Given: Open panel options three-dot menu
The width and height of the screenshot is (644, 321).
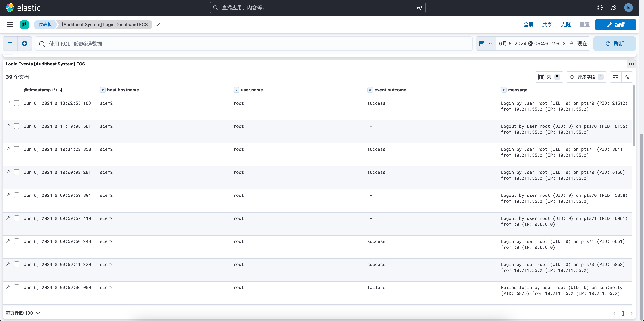Looking at the screenshot, I should 631,64.
